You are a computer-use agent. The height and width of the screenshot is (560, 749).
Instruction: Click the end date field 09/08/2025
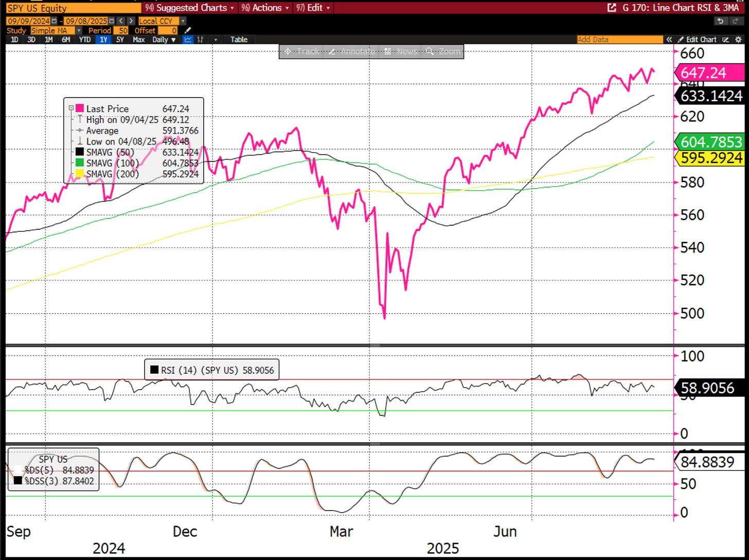point(85,21)
